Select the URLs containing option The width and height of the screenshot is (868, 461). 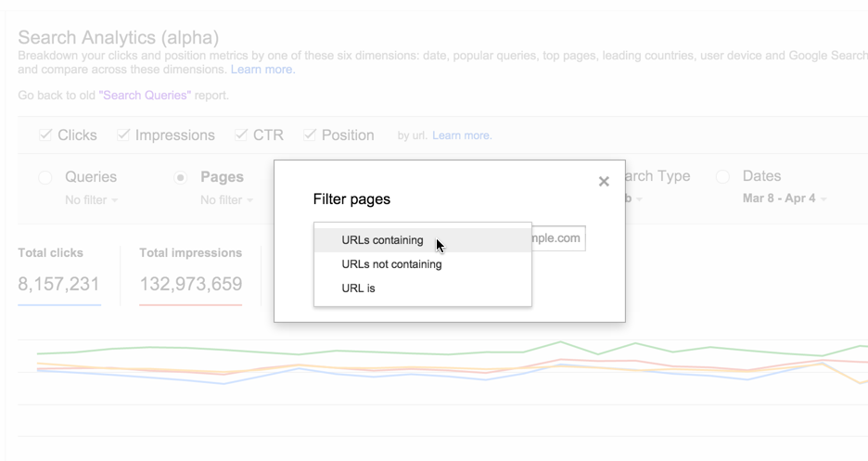[x=382, y=240]
